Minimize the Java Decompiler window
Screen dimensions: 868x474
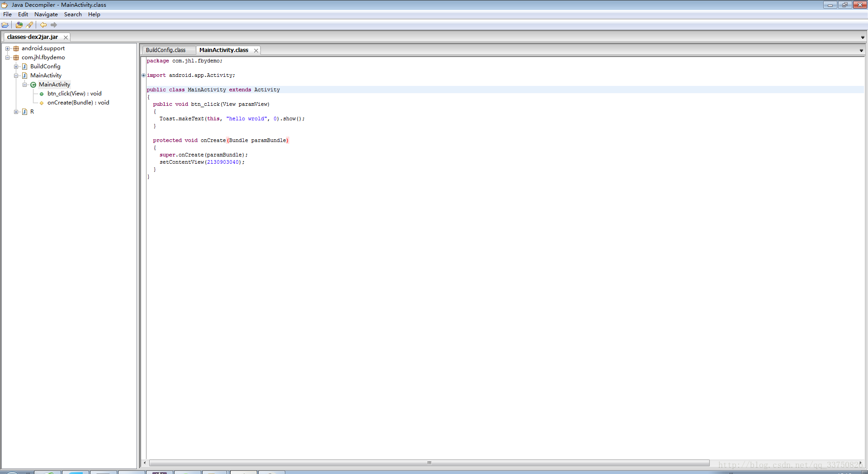[x=830, y=5]
